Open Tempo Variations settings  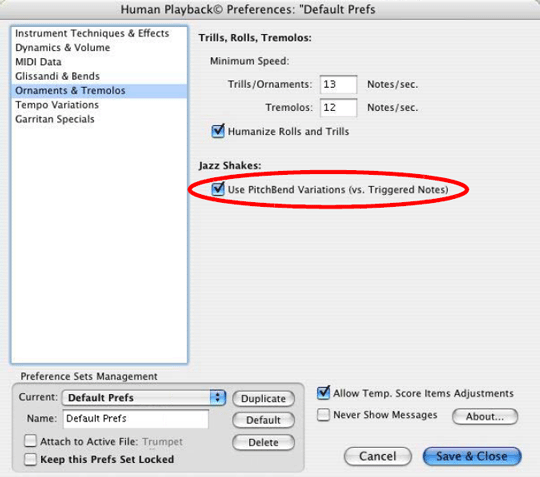pyautogui.click(x=99, y=105)
